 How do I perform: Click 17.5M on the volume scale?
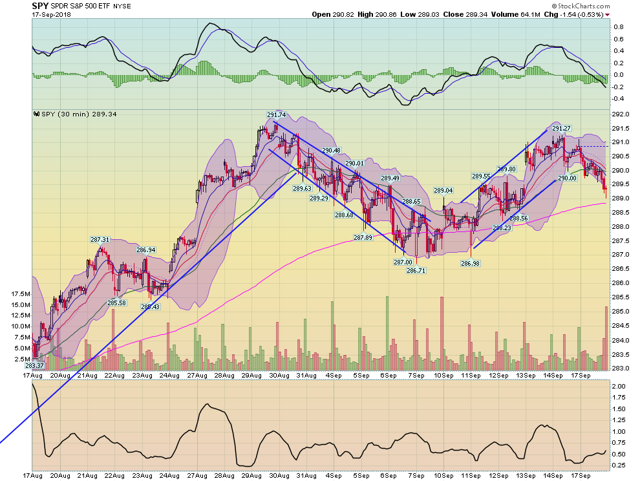tap(20, 294)
